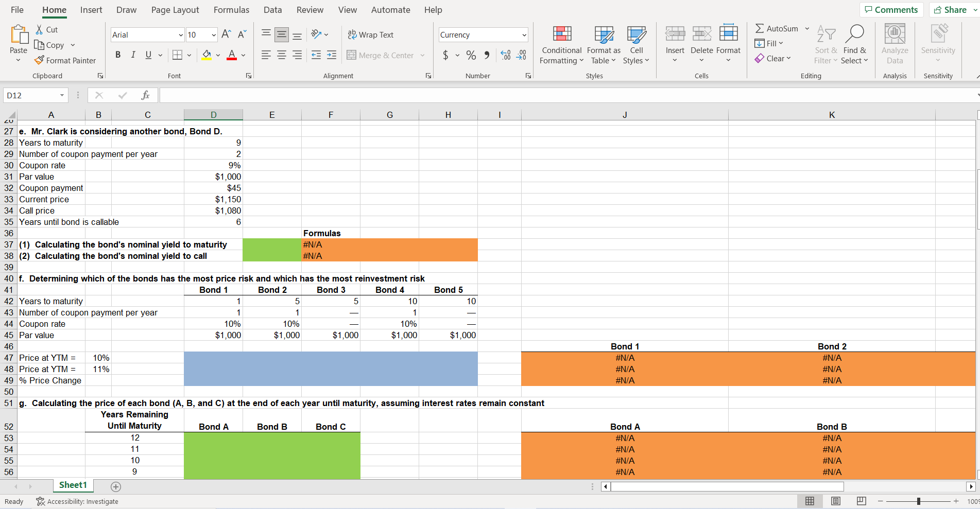Expand the Font Size dropdown

pyautogui.click(x=213, y=34)
